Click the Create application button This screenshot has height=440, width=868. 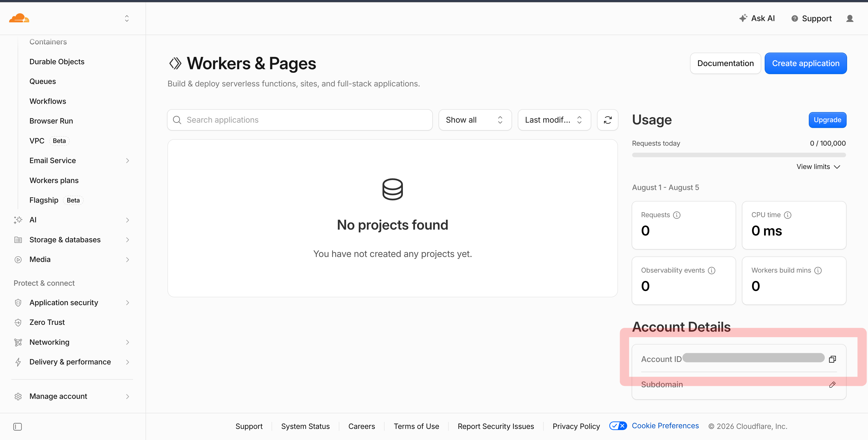pyautogui.click(x=805, y=63)
